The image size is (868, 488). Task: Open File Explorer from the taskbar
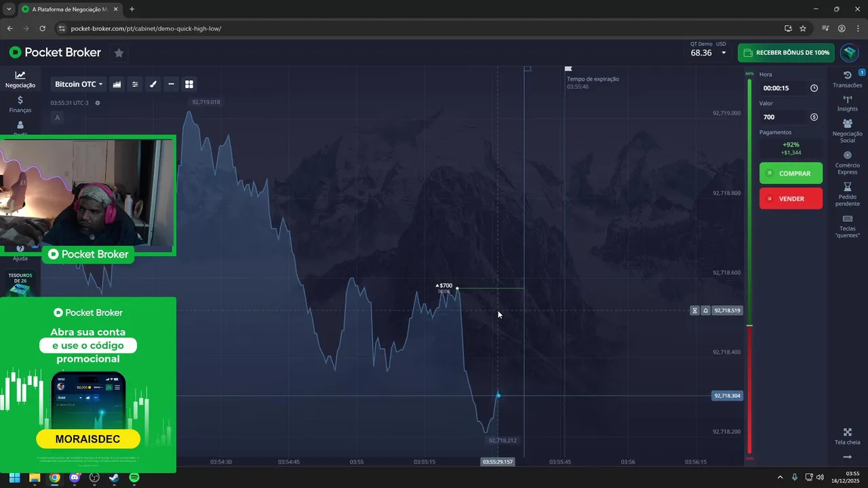point(35,477)
